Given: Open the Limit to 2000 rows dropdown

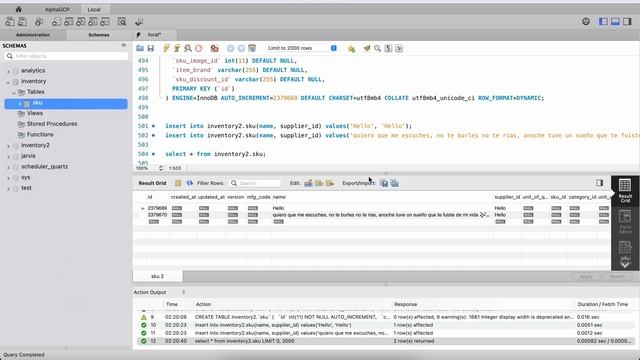Looking at the screenshot, I should pyautogui.click(x=302, y=48).
